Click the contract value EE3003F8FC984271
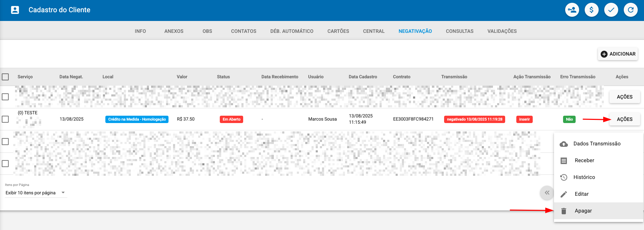This screenshot has height=230, width=644. point(413,119)
